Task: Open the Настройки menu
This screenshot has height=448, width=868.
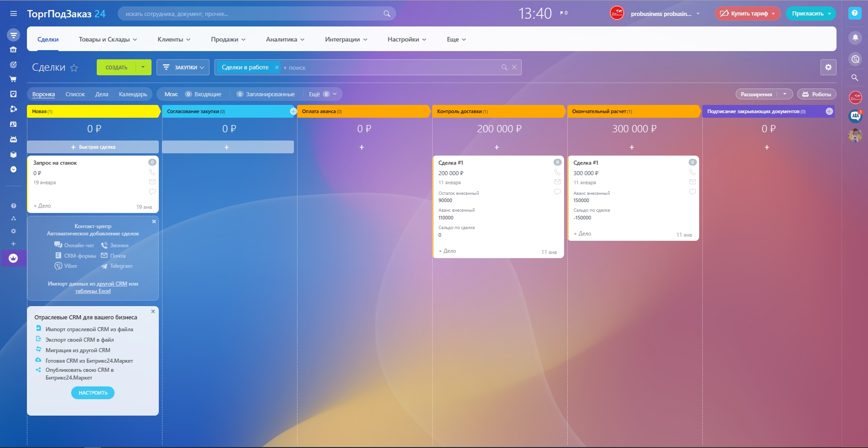Action: click(x=407, y=40)
